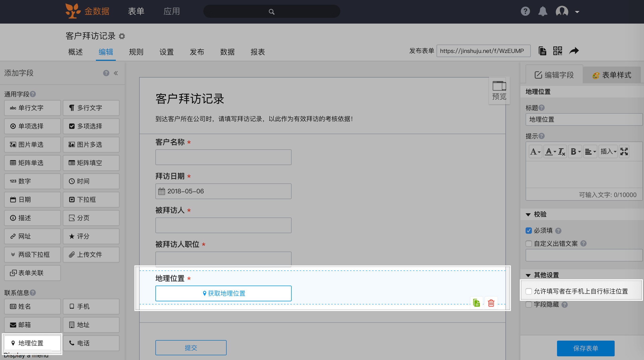Click the share arrow icon
Image resolution: width=644 pixels, height=360 pixels.
[574, 51]
